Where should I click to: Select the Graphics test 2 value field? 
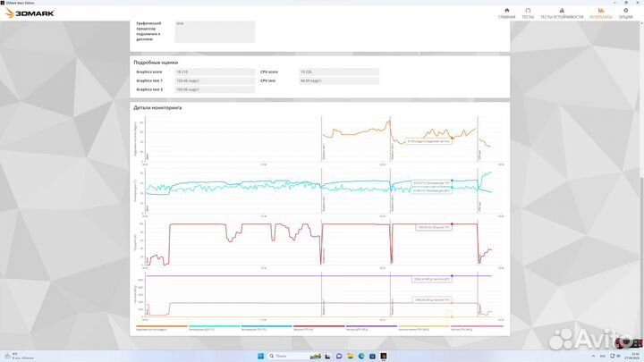point(215,89)
